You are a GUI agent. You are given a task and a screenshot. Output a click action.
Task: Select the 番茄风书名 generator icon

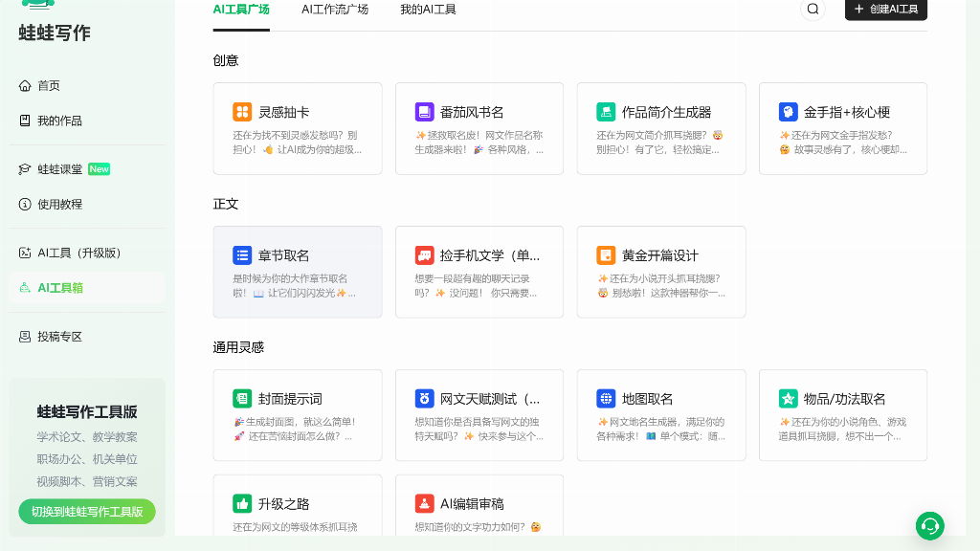click(424, 112)
